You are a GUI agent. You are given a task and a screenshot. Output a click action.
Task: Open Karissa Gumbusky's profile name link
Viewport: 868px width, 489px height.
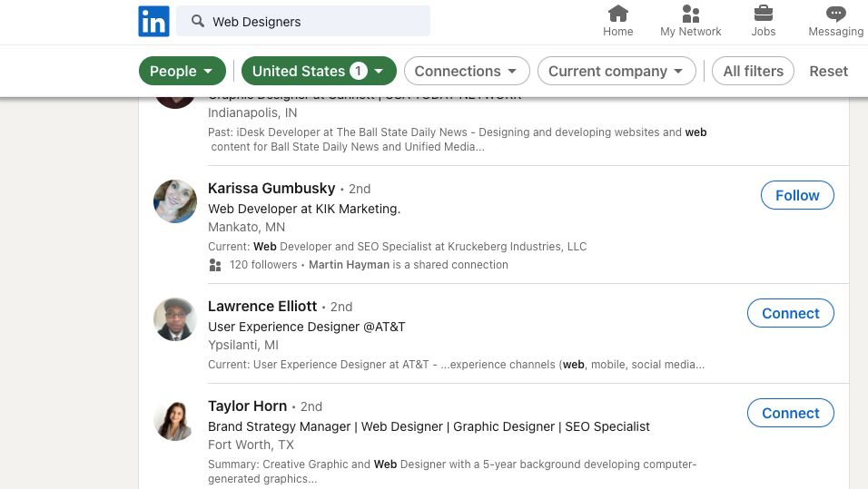271,189
